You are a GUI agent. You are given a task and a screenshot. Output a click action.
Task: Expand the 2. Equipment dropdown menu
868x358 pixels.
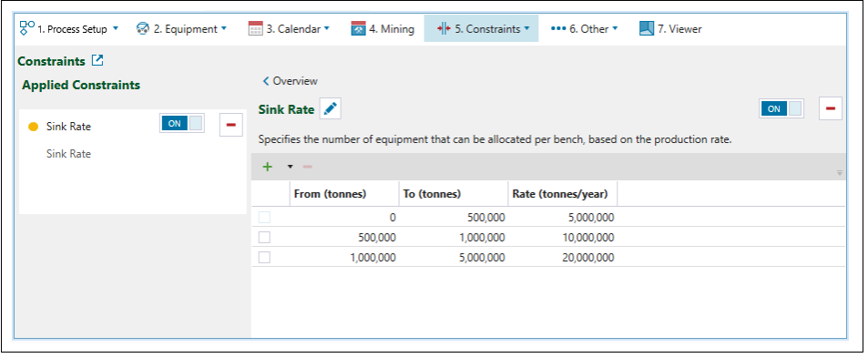pyautogui.click(x=224, y=29)
